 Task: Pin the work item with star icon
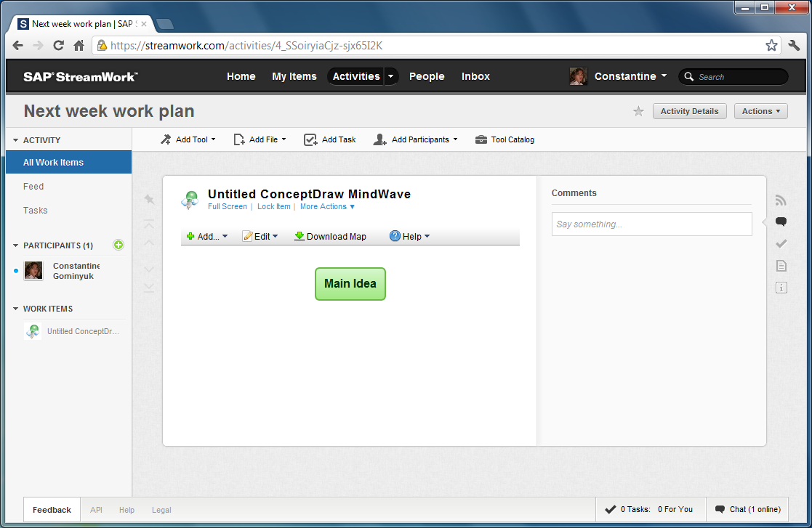pos(149,199)
